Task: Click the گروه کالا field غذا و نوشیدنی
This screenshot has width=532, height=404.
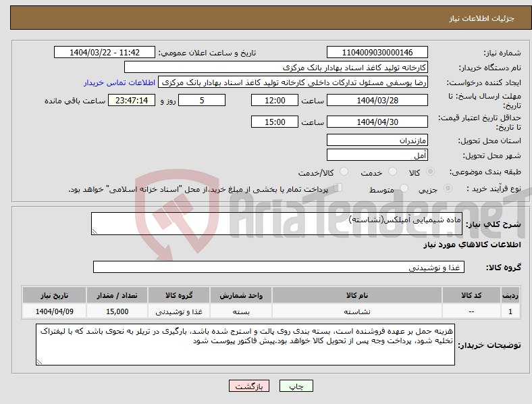Action: tap(279, 267)
